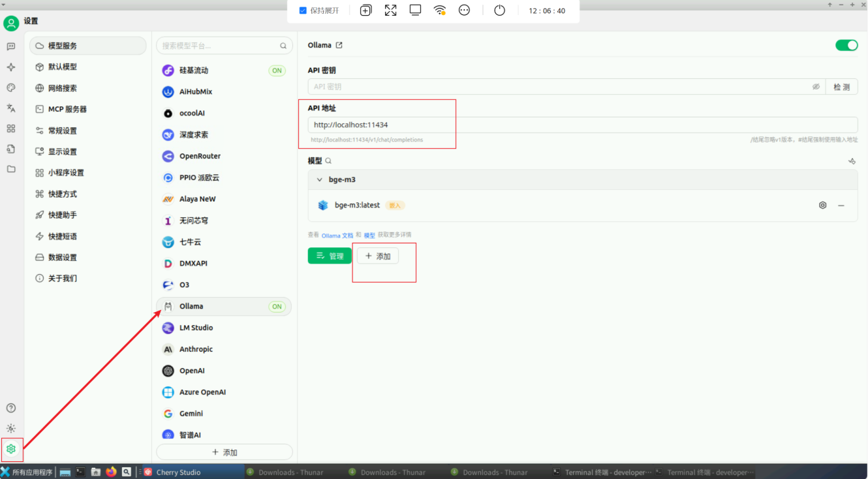Click the power icon in top toolbar
Screen dimensions: 868x479
(x=499, y=10)
